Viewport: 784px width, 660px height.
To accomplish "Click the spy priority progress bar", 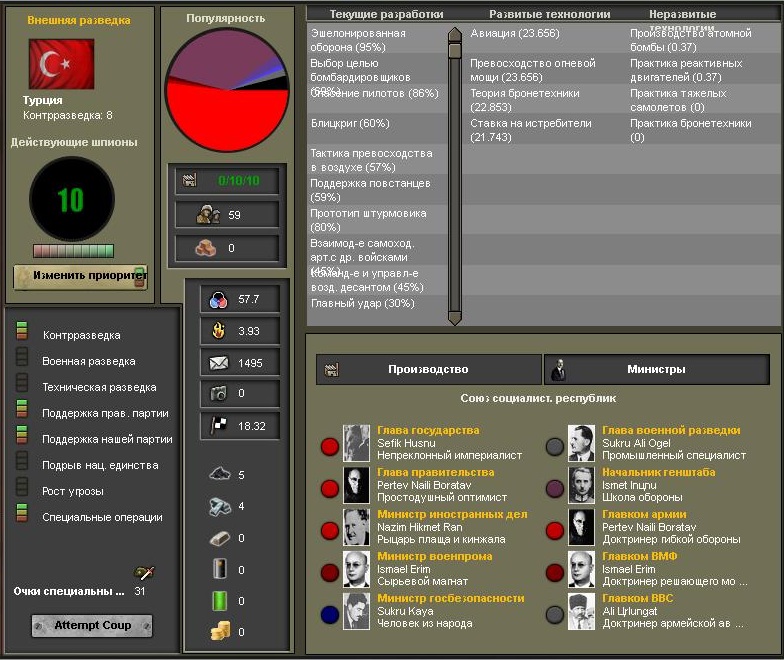I will tap(74, 250).
